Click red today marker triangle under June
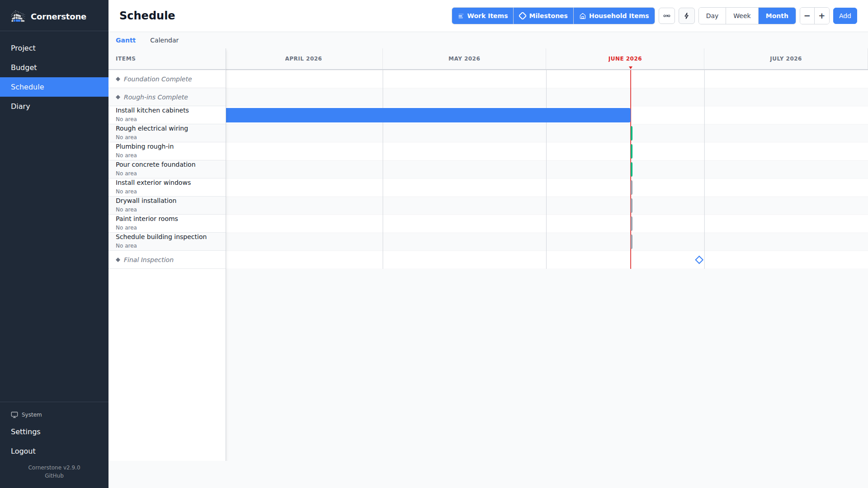Viewport: 868px width, 488px height. click(631, 68)
